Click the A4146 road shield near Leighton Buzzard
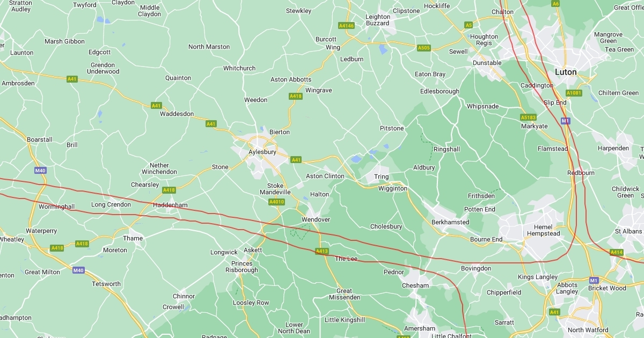 pyautogui.click(x=347, y=26)
